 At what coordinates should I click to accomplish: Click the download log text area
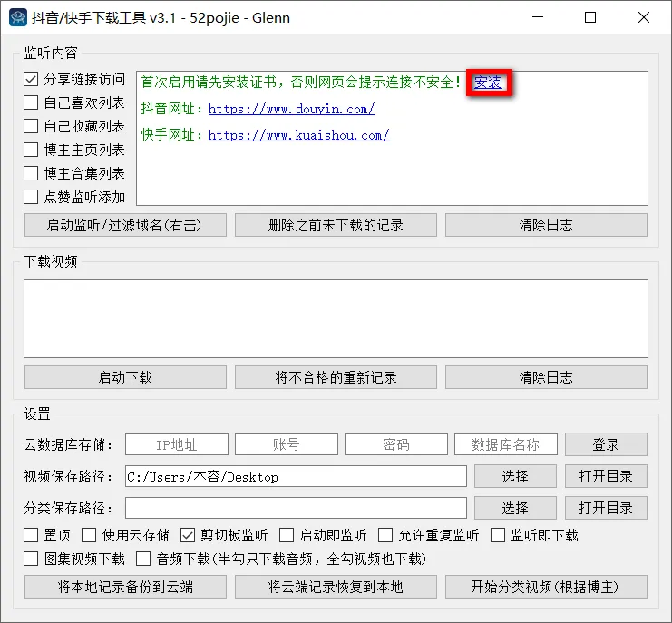coord(336,319)
